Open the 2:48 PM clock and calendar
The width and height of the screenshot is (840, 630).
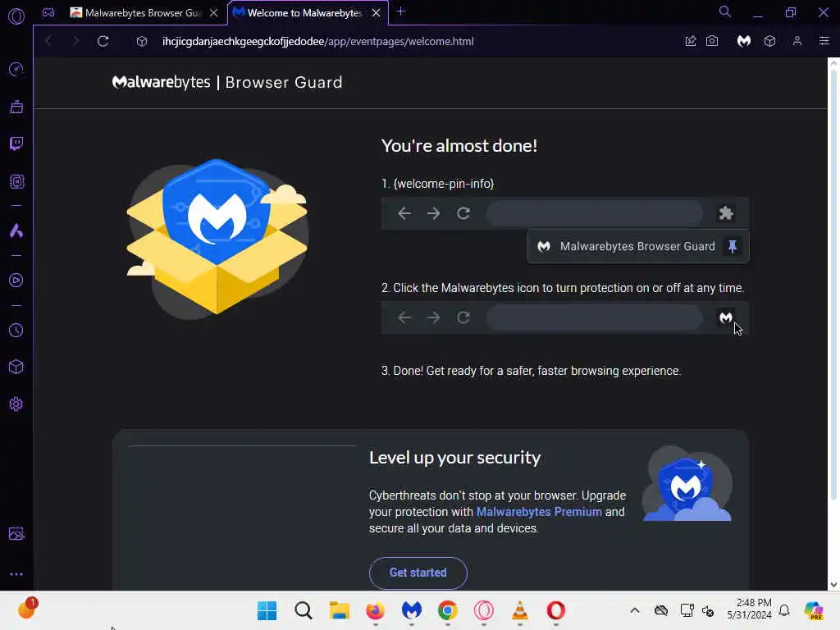point(750,609)
